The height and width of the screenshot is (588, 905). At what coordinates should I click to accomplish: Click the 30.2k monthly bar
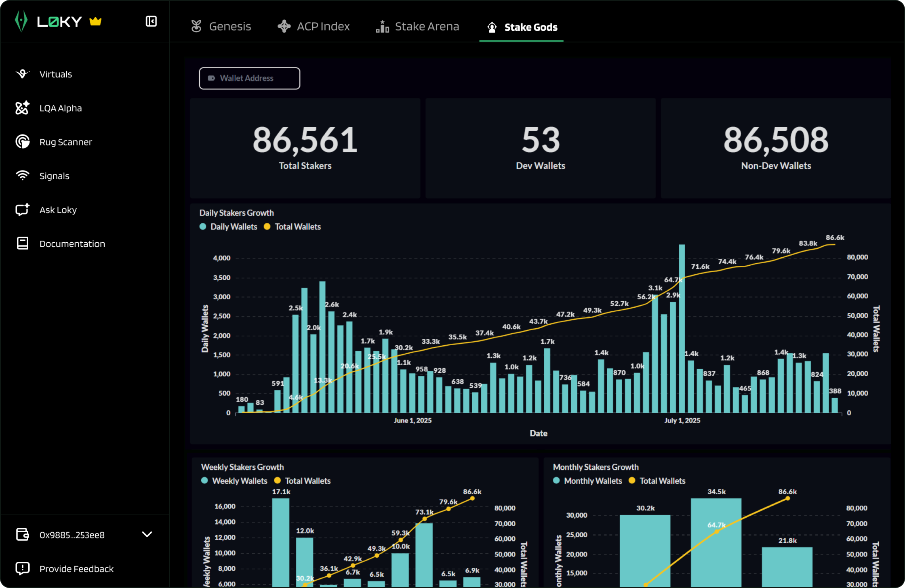click(645, 551)
